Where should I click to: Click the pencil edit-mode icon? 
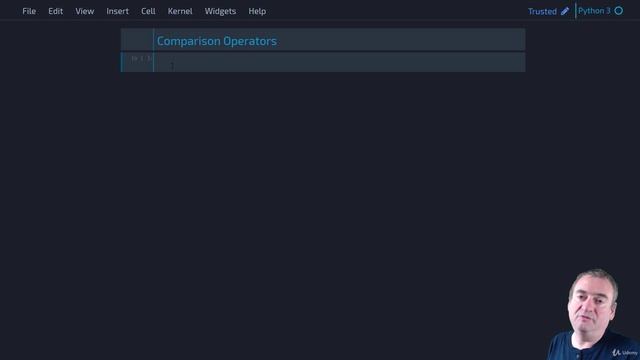(x=565, y=11)
